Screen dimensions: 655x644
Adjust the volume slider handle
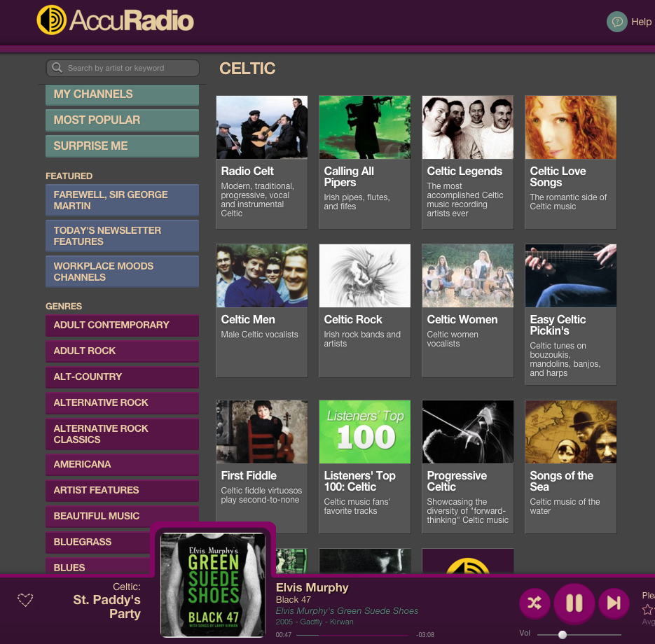(562, 634)
